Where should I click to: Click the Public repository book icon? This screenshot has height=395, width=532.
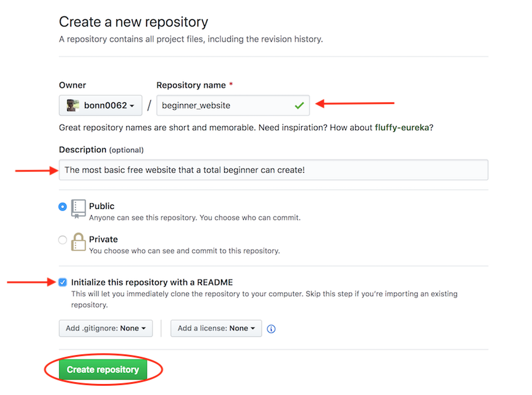coord(78,208)
